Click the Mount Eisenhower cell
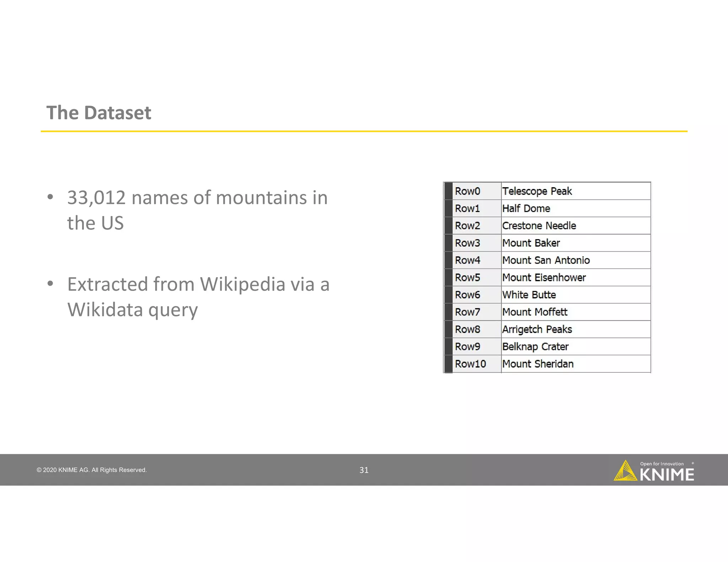728x562 pixels. [x=576, y=277]
